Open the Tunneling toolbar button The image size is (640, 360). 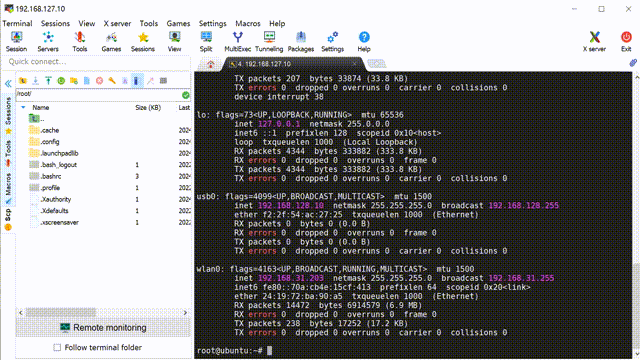[269, 42]
